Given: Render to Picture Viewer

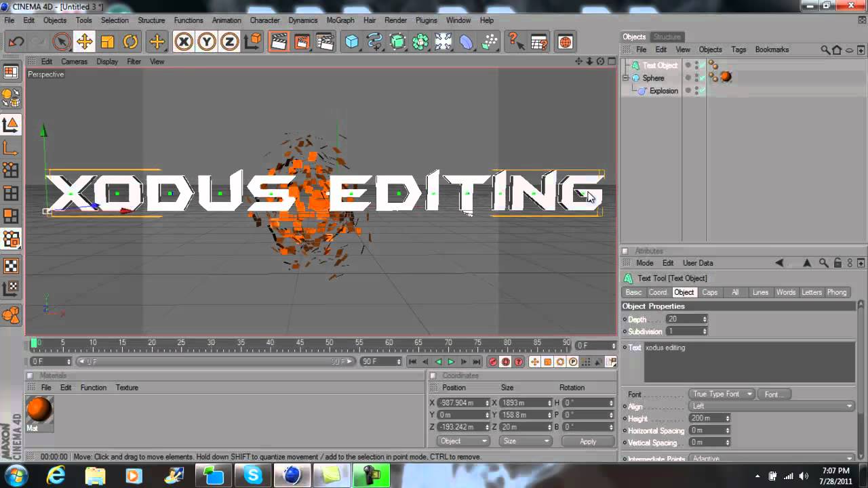Looking at the screenshot, I should pyautogui.click(x=302, y=42).
